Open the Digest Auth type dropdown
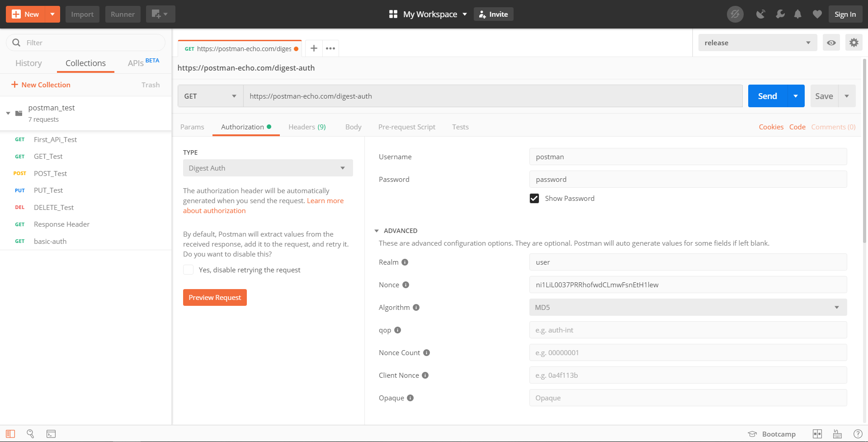 pos(268,168)
